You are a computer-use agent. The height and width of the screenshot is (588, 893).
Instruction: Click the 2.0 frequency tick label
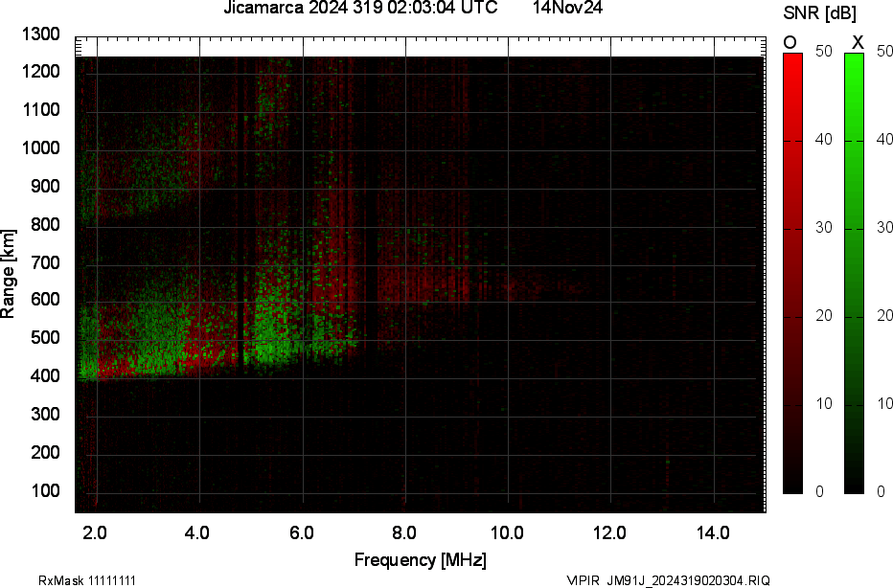point(95,532)
